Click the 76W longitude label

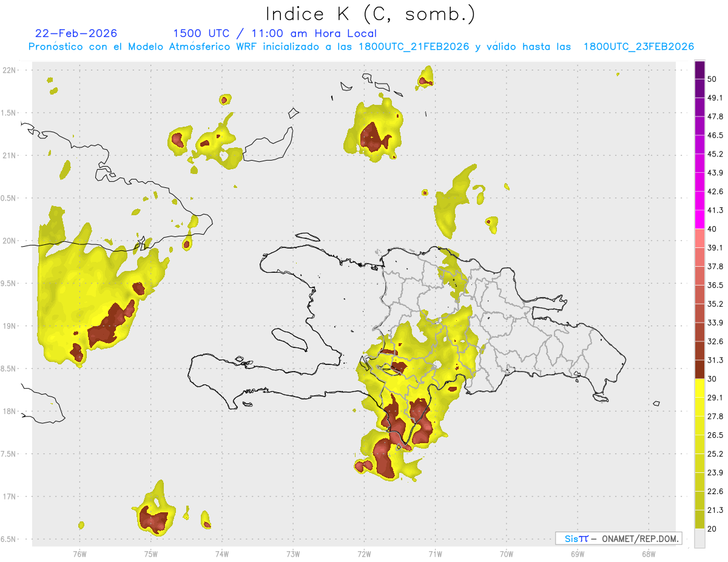pyautogui.click(x=79, y=554)
